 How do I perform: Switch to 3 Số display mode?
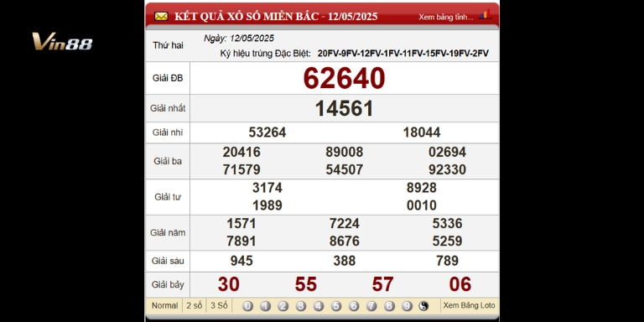(219, 305)
